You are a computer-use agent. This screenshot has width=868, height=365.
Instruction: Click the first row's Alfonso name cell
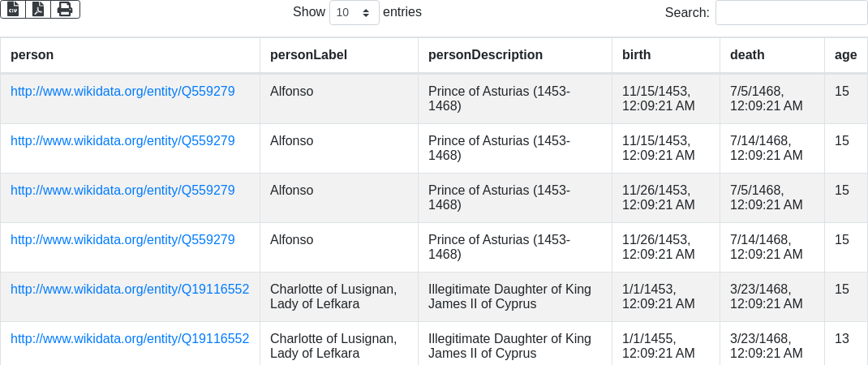291,92
